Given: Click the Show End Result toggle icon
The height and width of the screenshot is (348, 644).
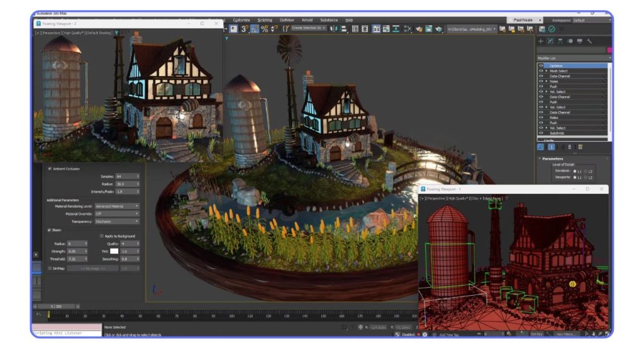Looking at the screenshot, I should [551, 147].
